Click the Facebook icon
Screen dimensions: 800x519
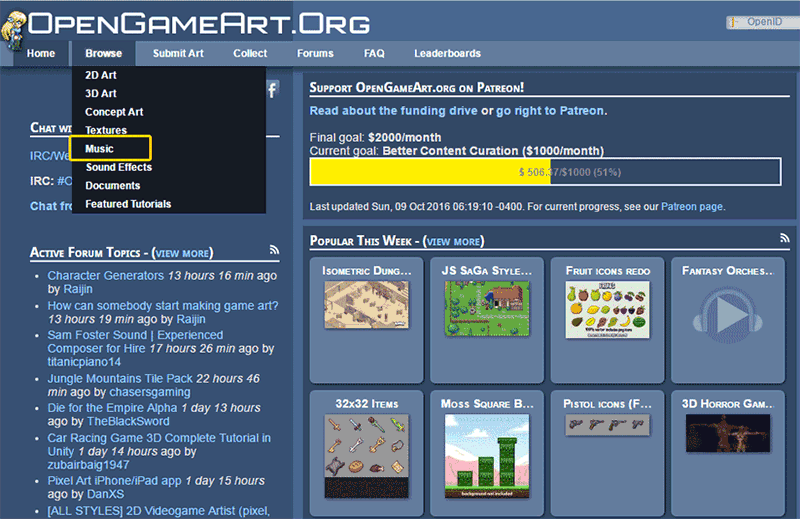[273, 90]
